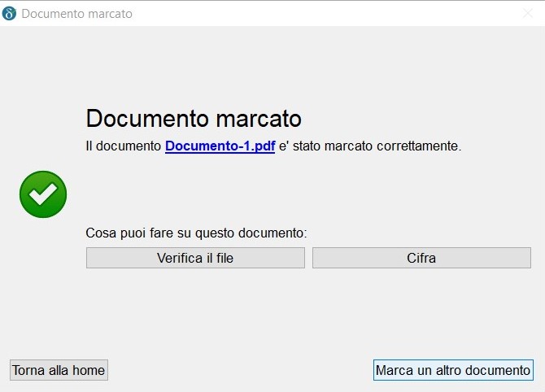Image resolution: width=545 pixels, height=392 pixels.
Task: Click the green success checkmark icon
Action: (43, 194)
